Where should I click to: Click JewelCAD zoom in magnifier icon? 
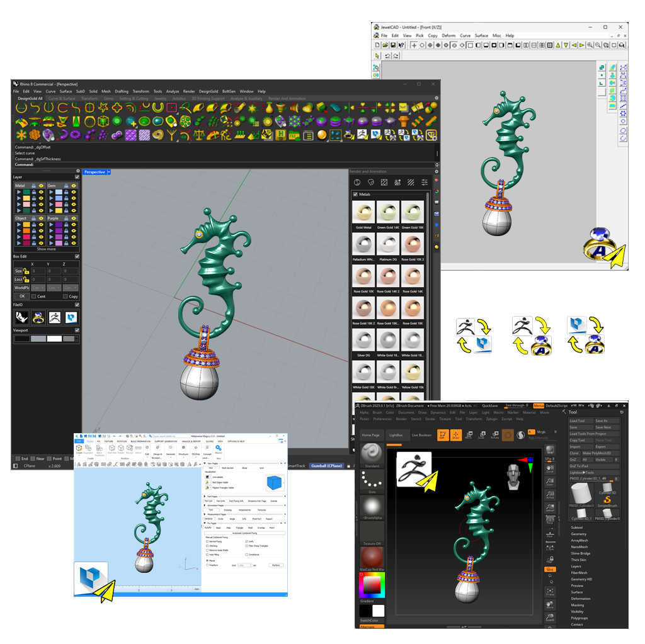click(x=590, y=45)
